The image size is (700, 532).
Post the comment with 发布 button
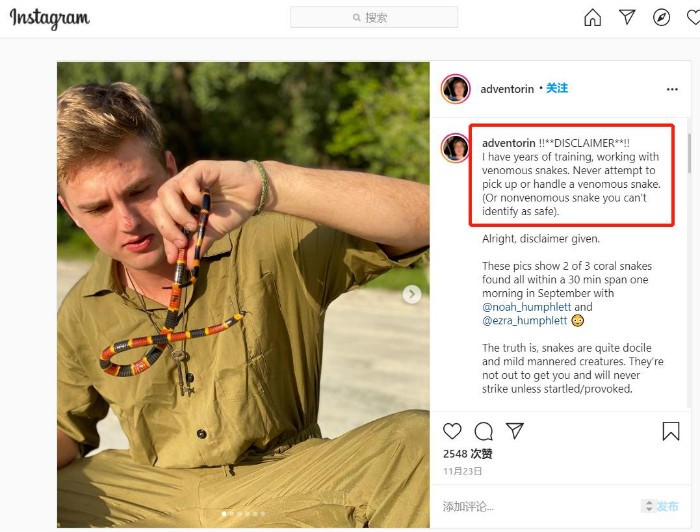[667, 506]
